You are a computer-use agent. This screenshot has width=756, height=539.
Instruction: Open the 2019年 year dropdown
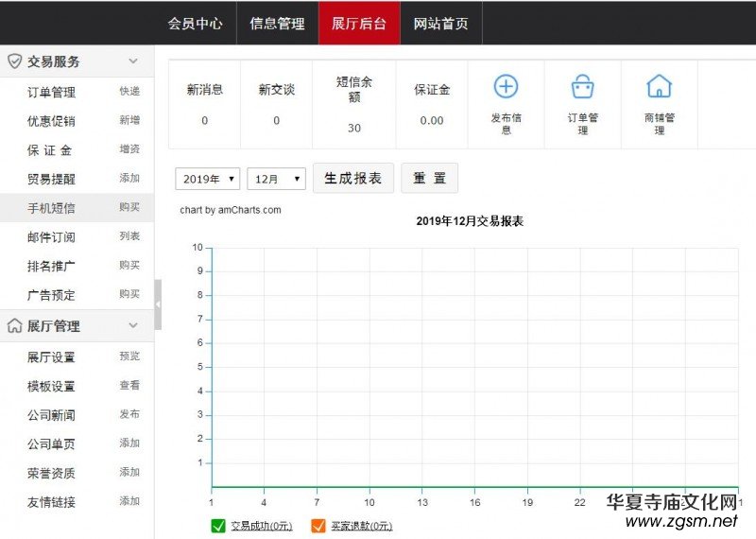click(207, 179)
